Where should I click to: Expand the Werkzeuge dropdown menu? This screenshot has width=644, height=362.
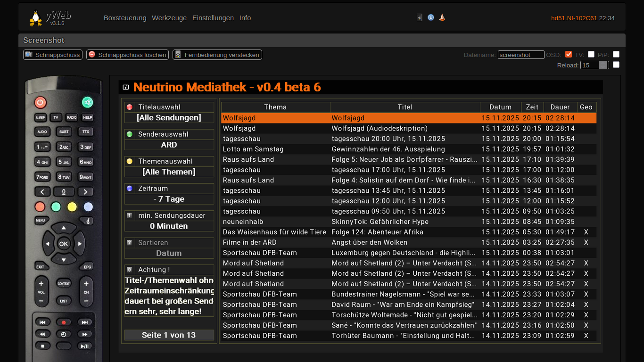coord(169,18)
